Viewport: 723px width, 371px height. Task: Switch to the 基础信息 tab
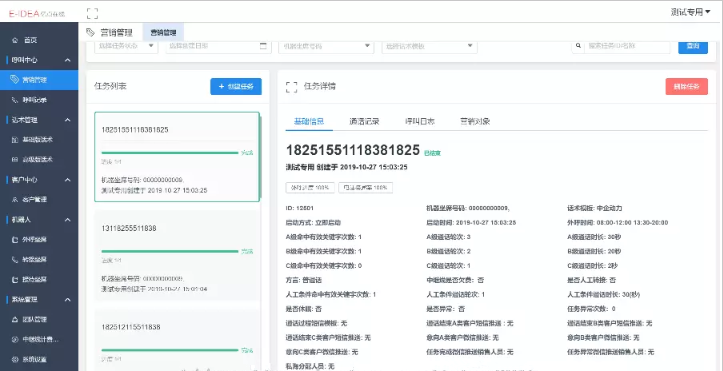pos(309,122)
